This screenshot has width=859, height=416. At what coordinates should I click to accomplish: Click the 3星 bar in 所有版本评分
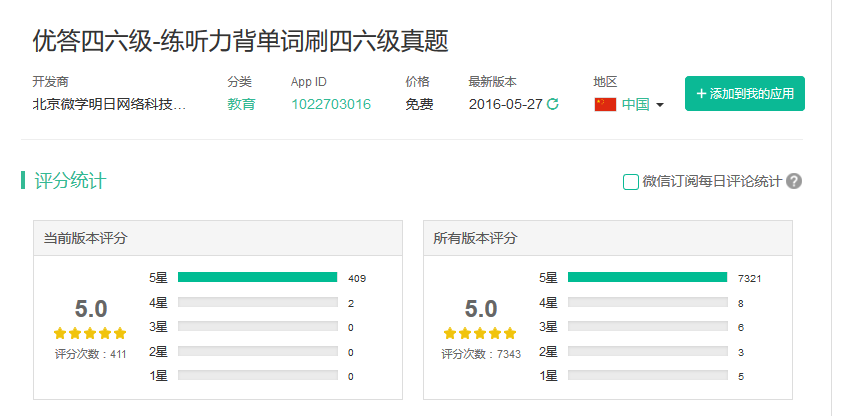pyautogui.click(x=648, y=327)
